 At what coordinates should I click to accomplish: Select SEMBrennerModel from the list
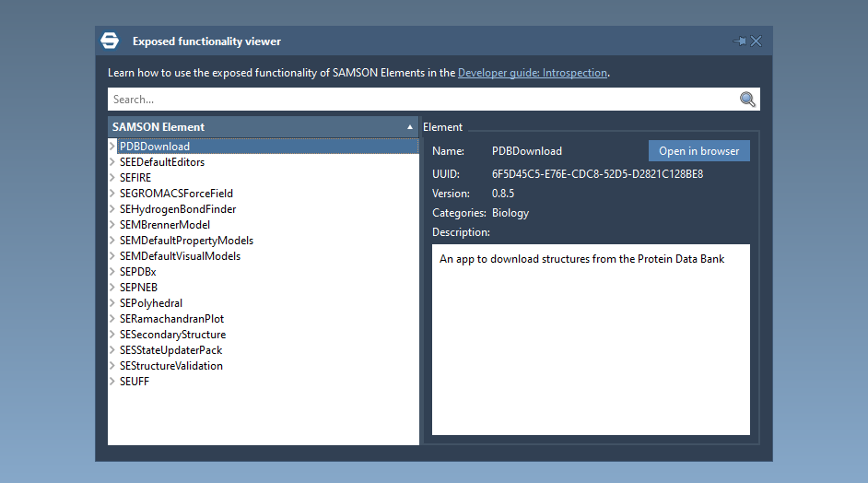[164, 225]
